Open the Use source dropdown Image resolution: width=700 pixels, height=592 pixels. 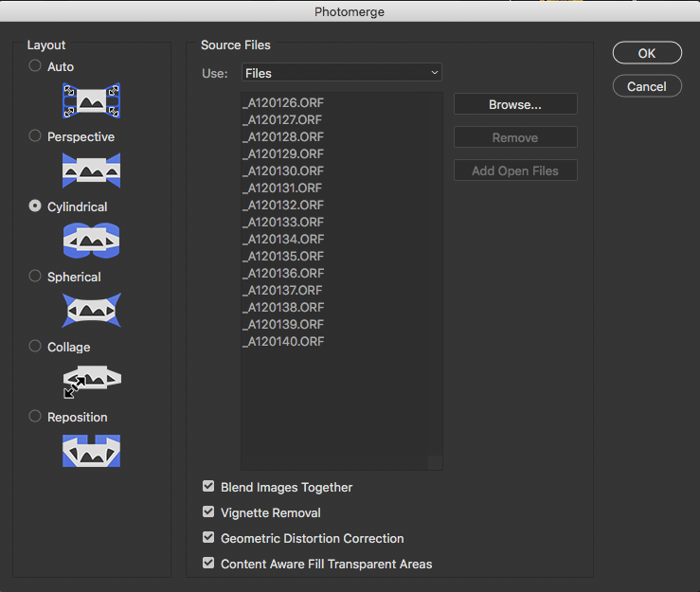coord(340,73)
